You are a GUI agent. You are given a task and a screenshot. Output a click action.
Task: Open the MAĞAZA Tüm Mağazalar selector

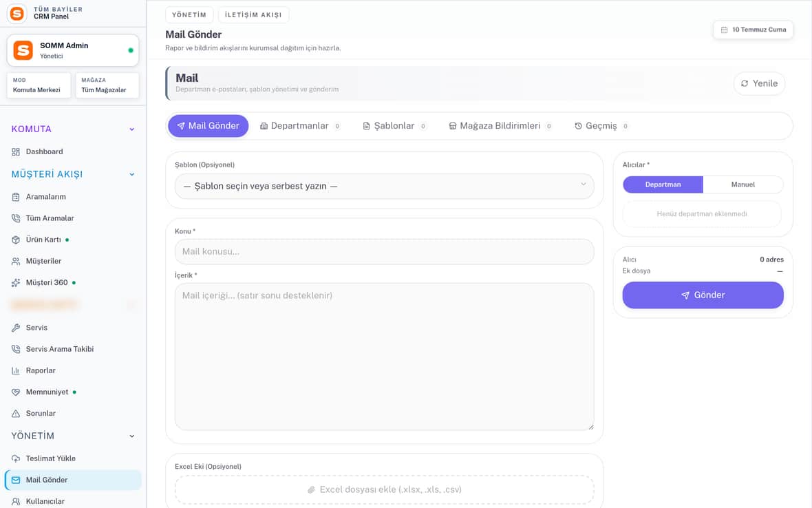pyautogui.click(x=107, y=85)
